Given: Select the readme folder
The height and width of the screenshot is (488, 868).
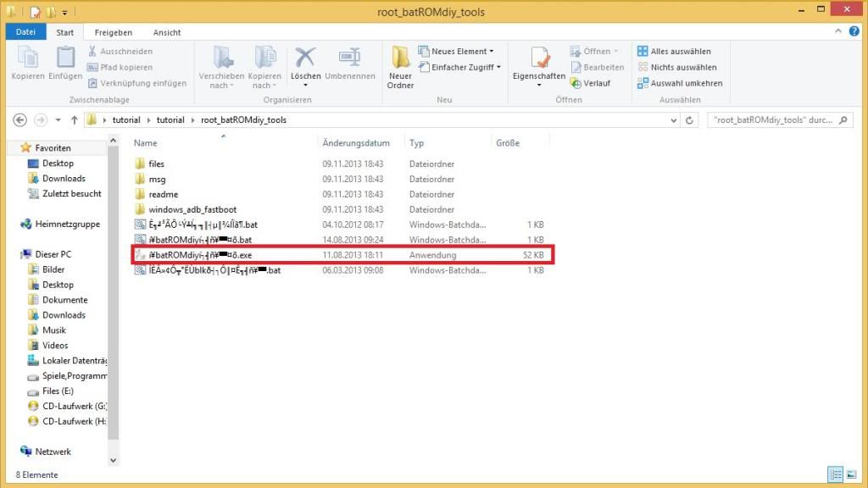Looking at the screenshot, I should pyautogui.click(x=164, y=194).
